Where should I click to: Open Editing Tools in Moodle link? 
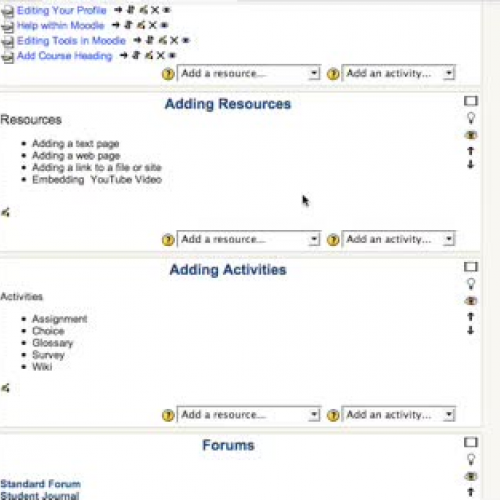click(x=71, y=41)
